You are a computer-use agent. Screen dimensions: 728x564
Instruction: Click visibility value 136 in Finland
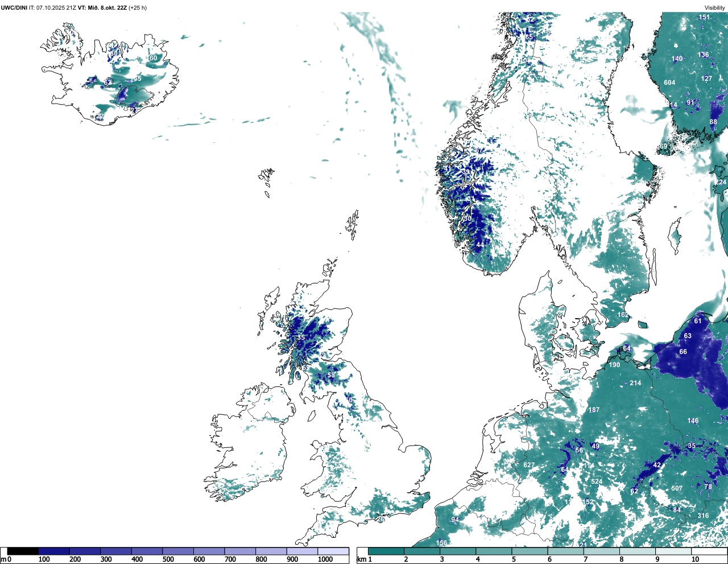pos(704,55)
